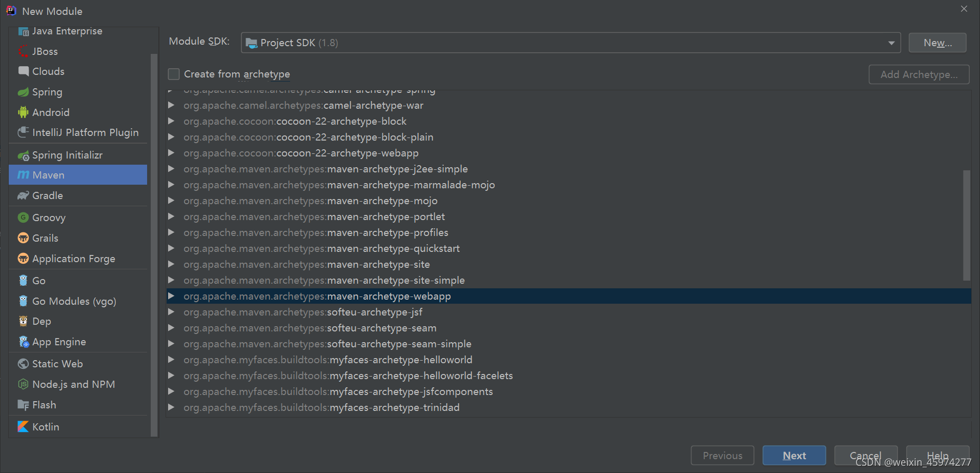Click the Next button
This screenshot has width=980, height=473.
point(794,456)
